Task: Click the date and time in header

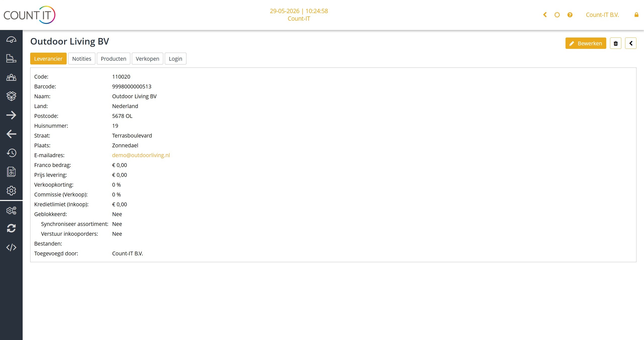Action: 299,11
